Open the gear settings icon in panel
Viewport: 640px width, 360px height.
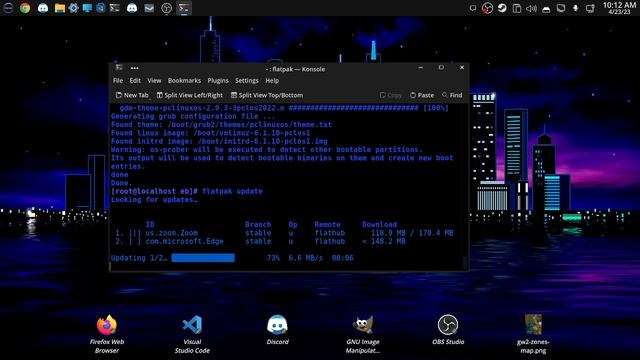(73, 8)
